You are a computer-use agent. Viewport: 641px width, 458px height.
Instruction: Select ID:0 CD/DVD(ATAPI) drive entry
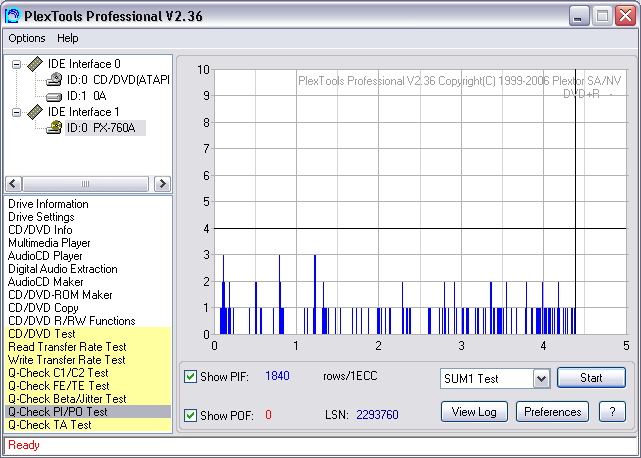(118, 80)
